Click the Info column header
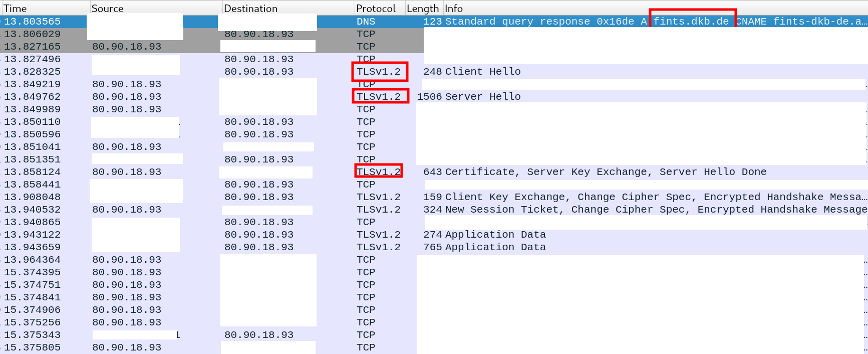 tap(454, 9)
